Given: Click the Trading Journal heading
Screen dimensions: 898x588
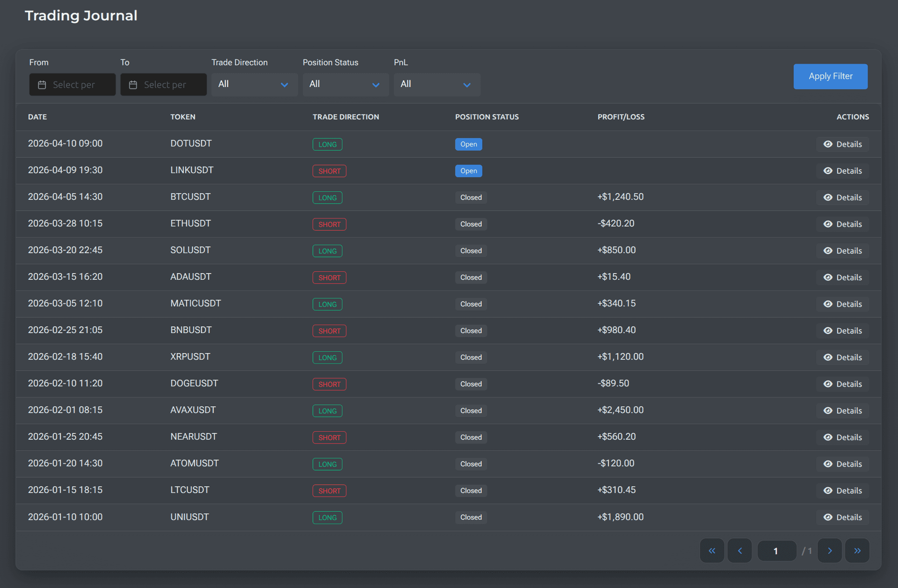Looking at the screenshot, I should coord(81,15).
